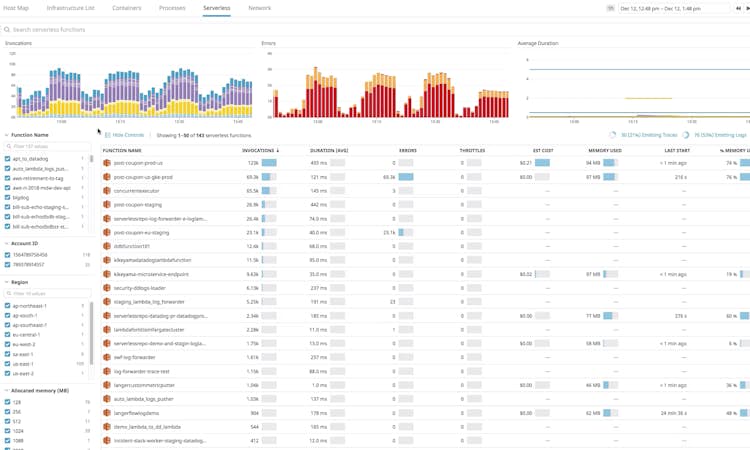
Task: Click the Hide Controls panel icon
Action: click(x=108, y=135)
